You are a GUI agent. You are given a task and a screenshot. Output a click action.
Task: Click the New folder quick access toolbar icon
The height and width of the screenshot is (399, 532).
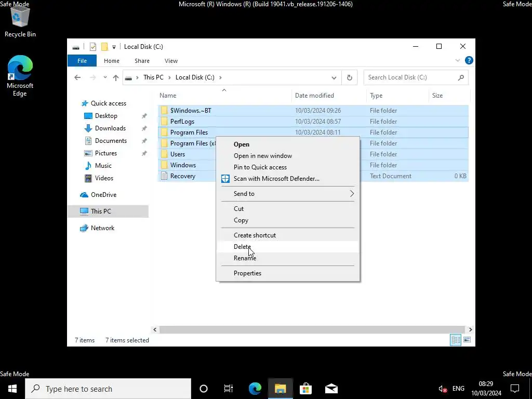105,47
